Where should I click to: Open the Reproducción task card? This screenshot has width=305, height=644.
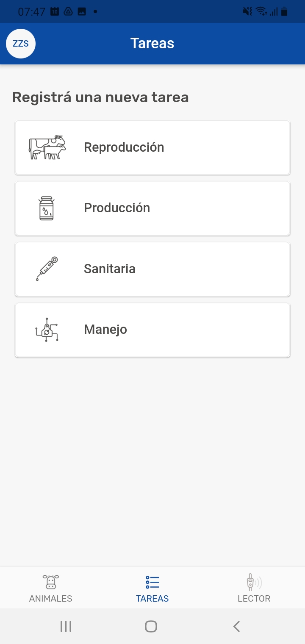click(152, 147)
